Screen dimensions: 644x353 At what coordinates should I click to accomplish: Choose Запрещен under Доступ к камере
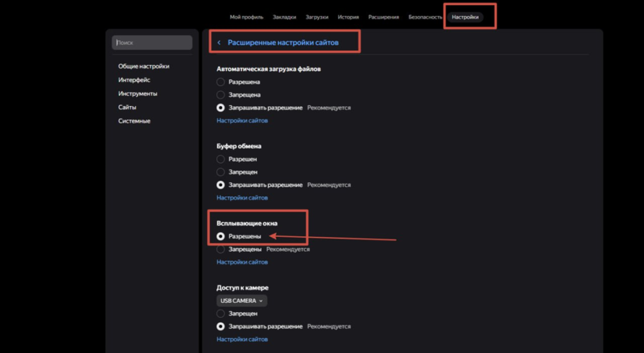coord(221,313)
